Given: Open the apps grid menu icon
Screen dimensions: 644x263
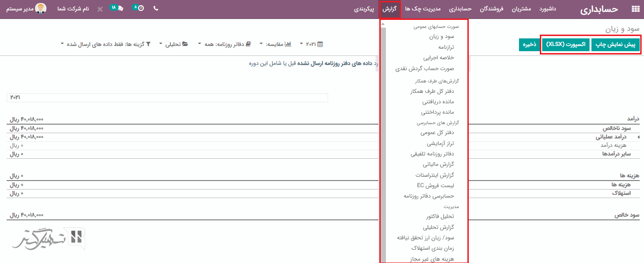Looking at the screenshot, I should pos(635,9).
